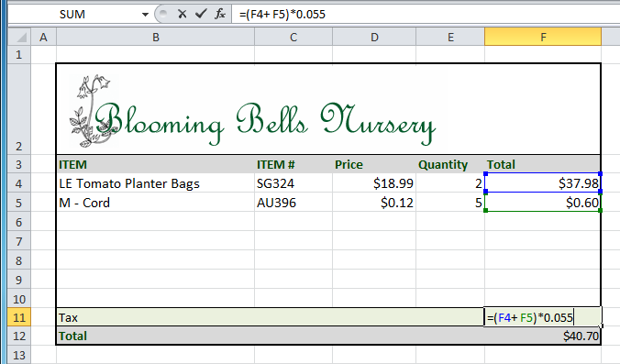620x364 pixels.
Task: Select column E header
Action: click(450, 38)
